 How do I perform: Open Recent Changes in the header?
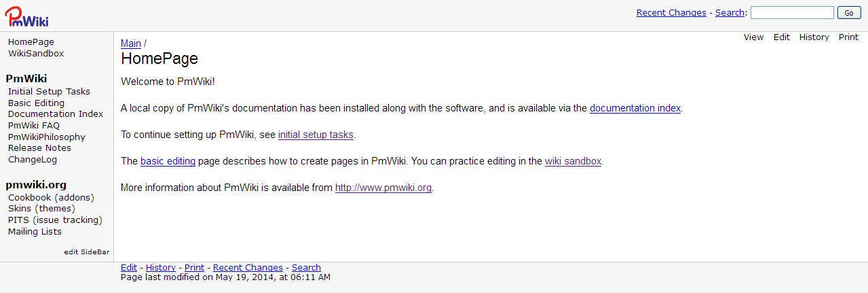(671, 13)
